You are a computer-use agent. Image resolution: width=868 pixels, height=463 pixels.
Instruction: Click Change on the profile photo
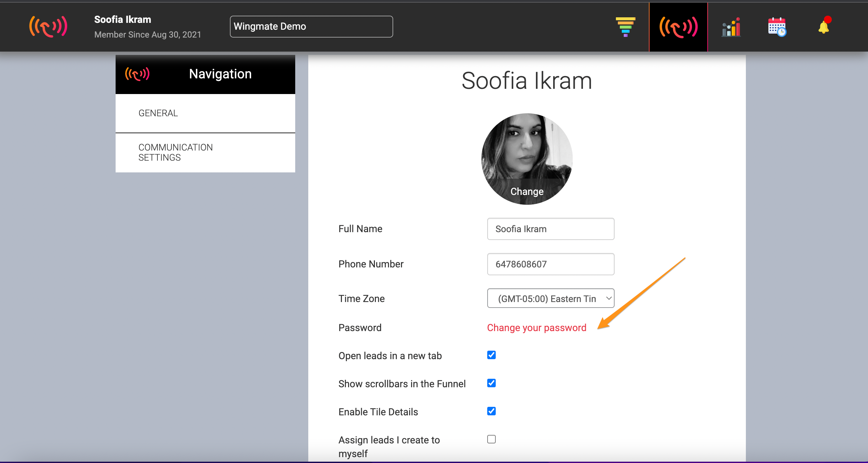pos(527,191)
